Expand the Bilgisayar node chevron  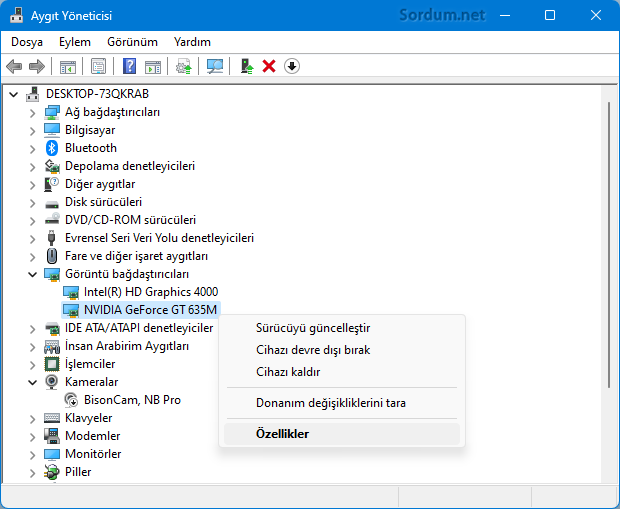pyautogui.click(x=32, y=131)
